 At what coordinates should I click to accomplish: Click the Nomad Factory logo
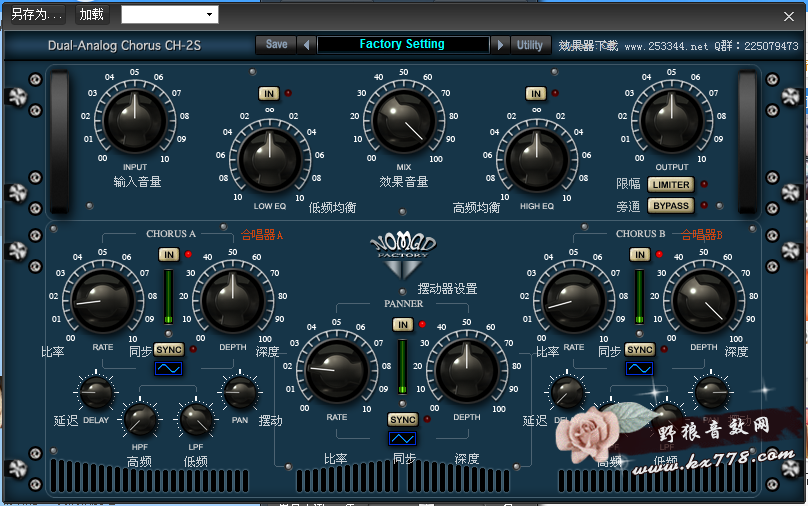point(403,255)
